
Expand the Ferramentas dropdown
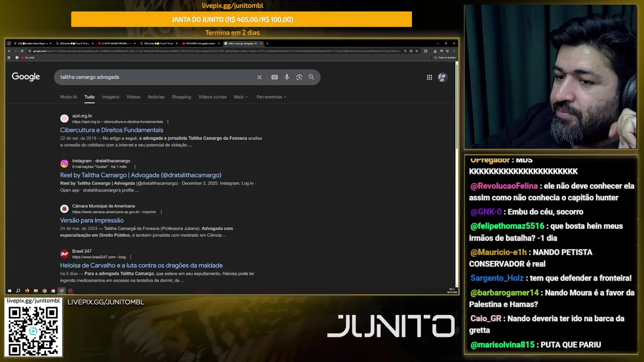click(x=271, y=97)
